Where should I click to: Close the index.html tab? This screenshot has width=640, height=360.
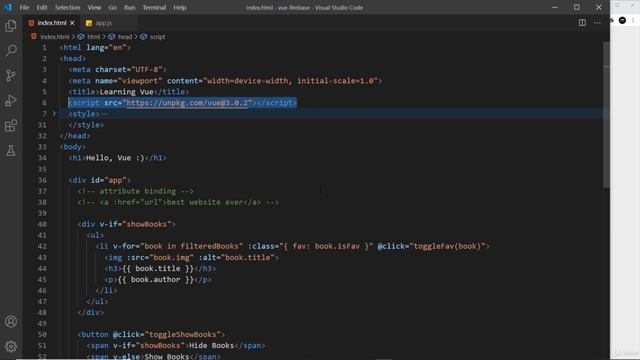click(72, 23)
